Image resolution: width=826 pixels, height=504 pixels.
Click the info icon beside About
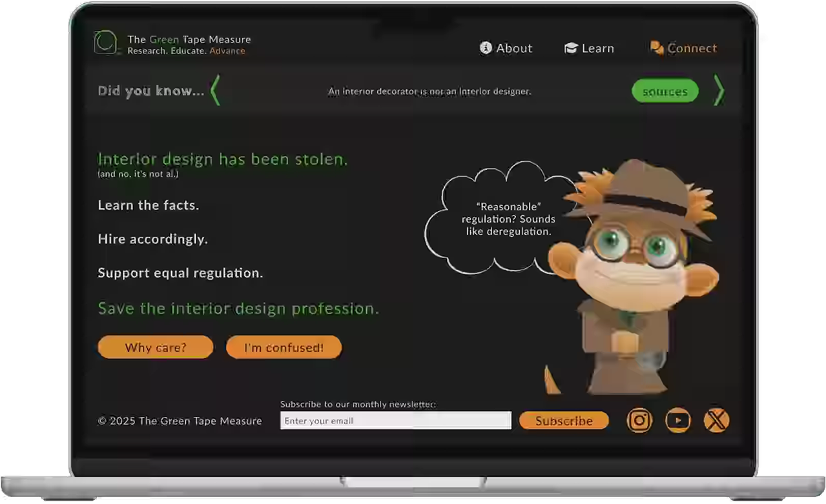point(486,48)
